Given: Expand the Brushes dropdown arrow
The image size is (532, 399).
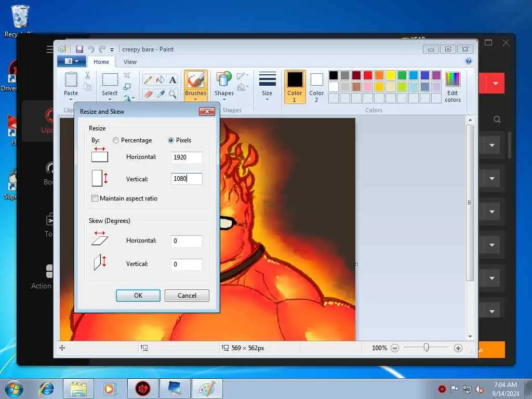Looking at the screenshot, I should point(195,100).
